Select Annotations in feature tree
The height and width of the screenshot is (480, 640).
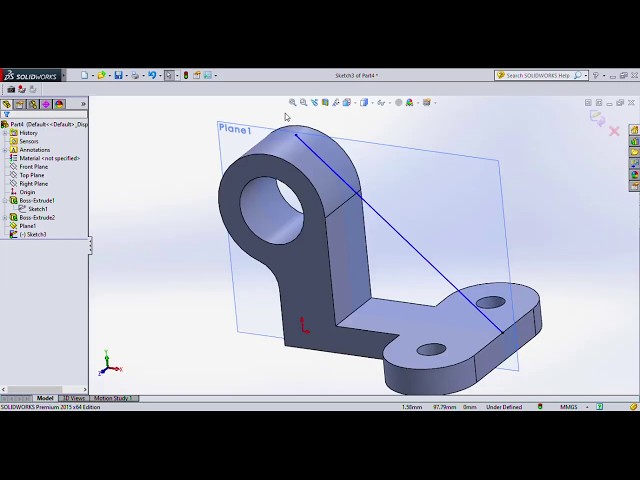[x=30, y=150]
